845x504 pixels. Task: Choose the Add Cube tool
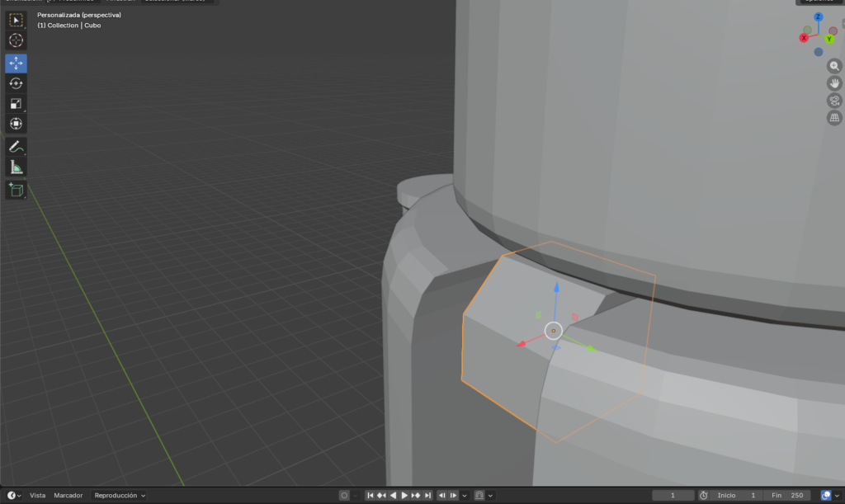(16, 191)
